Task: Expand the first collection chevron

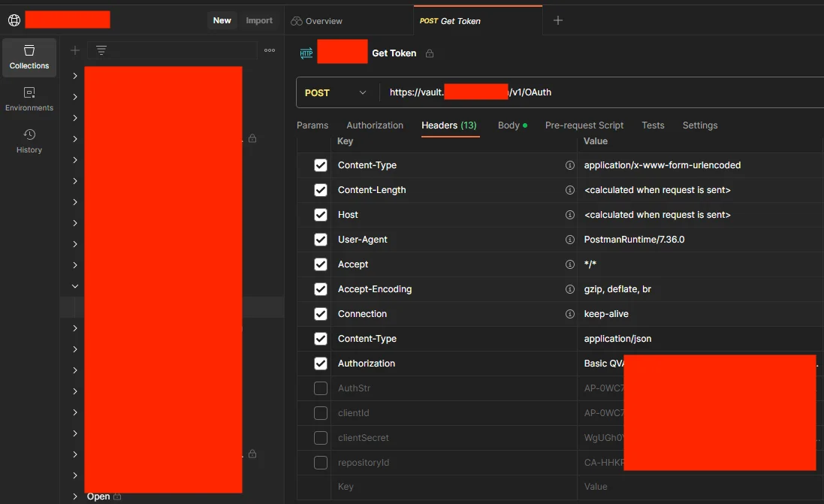Action: click(75, 76)
